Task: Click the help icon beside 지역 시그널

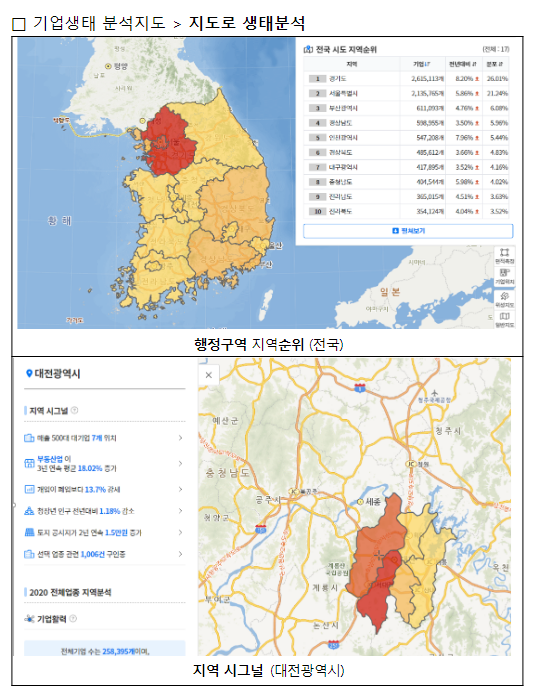Action: click(75, 410)
